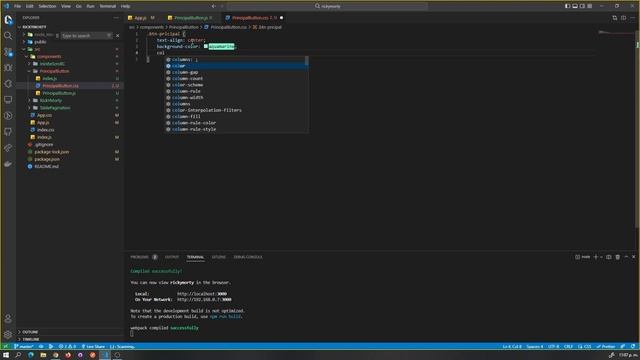
Task: Collapse the components folder
Action: pyautogui.click(x=27, y=56)
